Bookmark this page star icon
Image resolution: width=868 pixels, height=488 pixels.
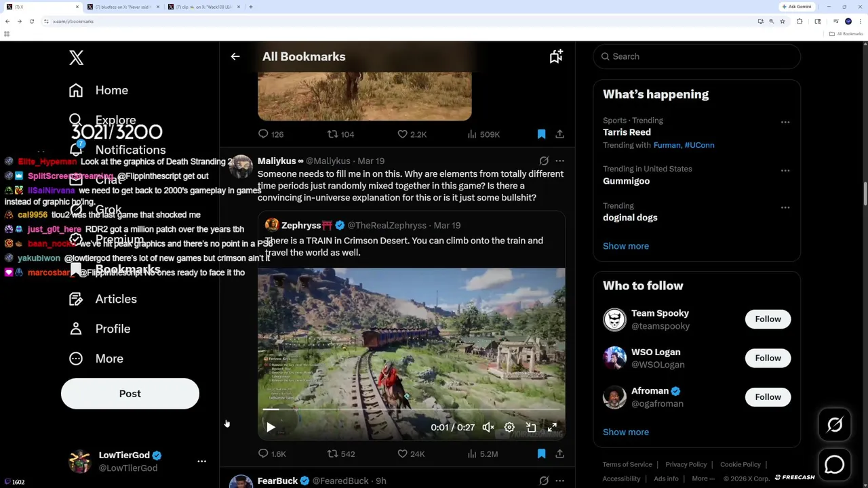782,21
